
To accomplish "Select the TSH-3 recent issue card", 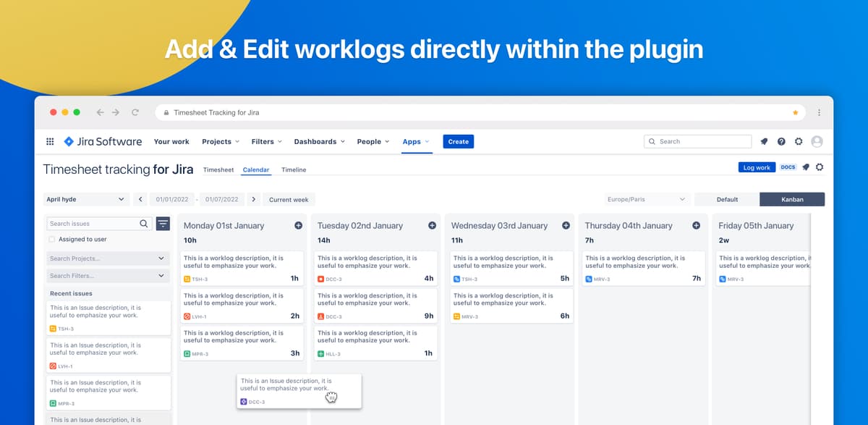I will (109, 318).
